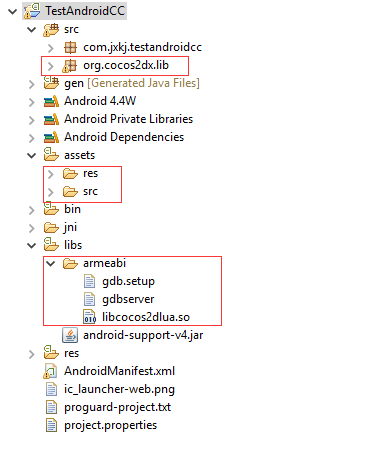Image resolution: width=370 pixels, height=463 pixels.
Task: Select the TestAndroidCC project label
Action: pyautogui.click(x=85, y=11)
